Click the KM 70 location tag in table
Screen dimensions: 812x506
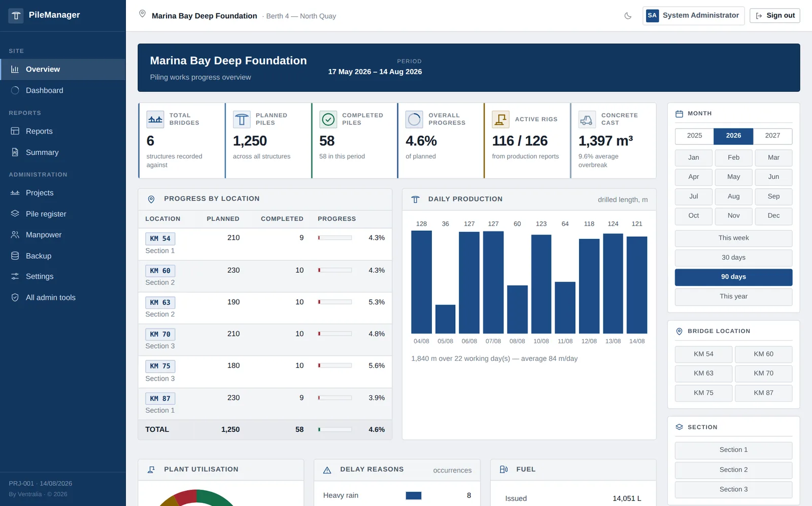click(160, 334)
